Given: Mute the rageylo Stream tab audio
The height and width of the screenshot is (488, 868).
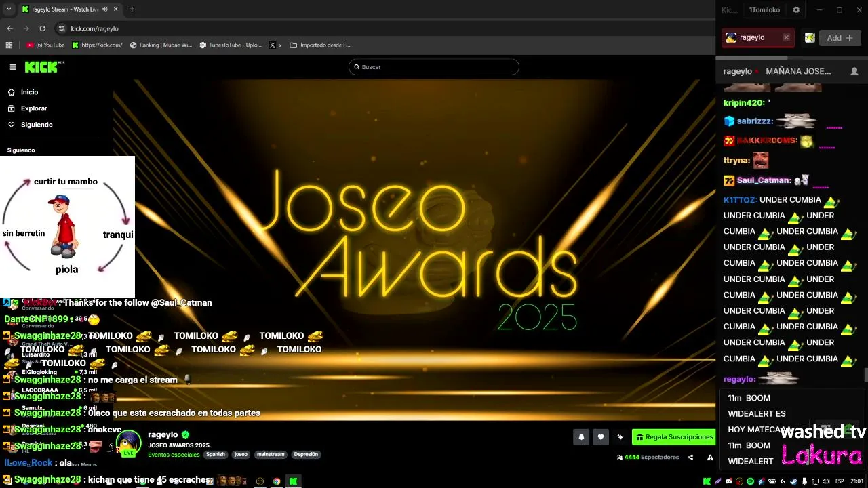Looking at the screenshot, I should coord(104,9).
